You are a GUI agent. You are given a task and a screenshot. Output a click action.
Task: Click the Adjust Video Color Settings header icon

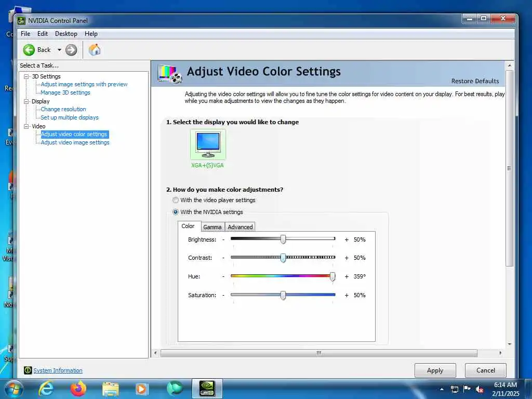(x=170, y=74)
